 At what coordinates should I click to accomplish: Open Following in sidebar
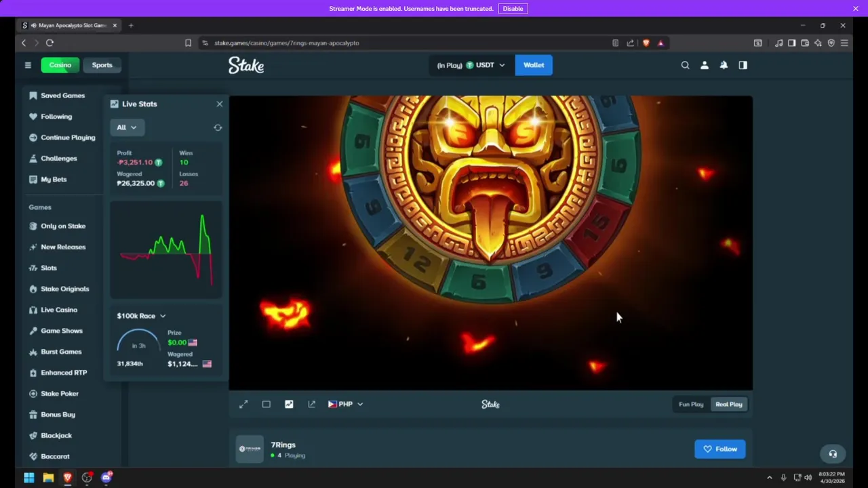56,117
